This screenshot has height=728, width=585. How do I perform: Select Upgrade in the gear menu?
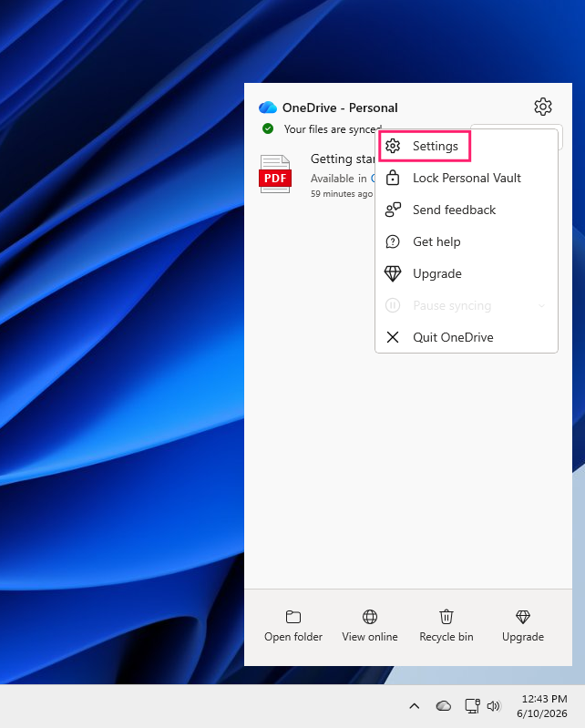[467, 274]
